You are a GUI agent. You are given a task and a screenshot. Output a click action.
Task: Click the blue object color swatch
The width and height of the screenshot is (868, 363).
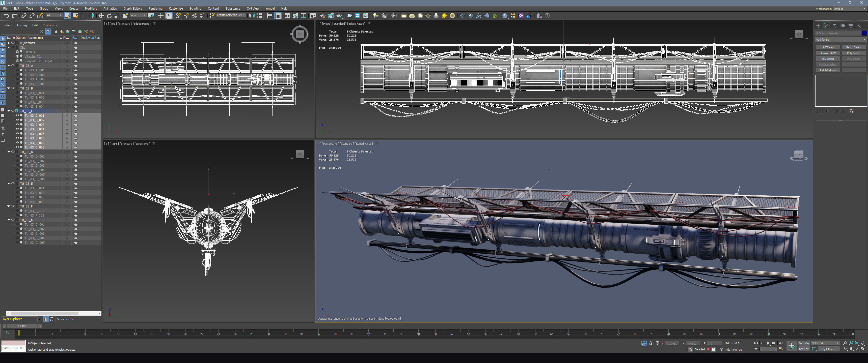point(864,33)
